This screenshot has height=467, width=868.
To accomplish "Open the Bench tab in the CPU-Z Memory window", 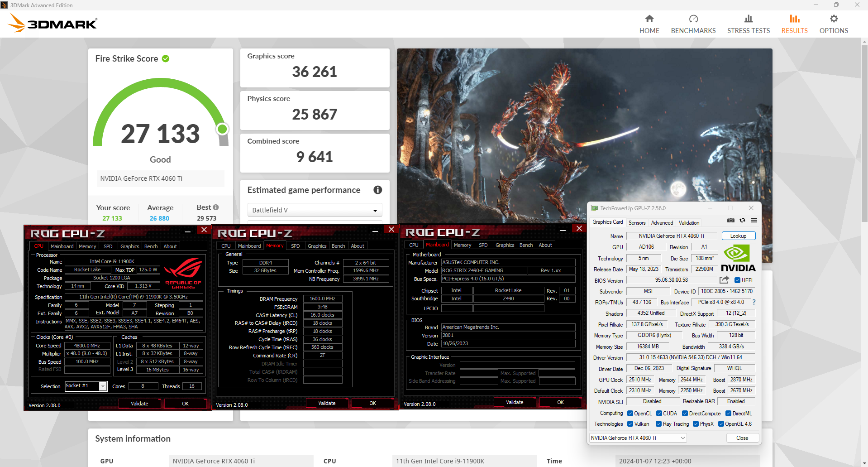I will pyautogui.click(x=338, y=246).
